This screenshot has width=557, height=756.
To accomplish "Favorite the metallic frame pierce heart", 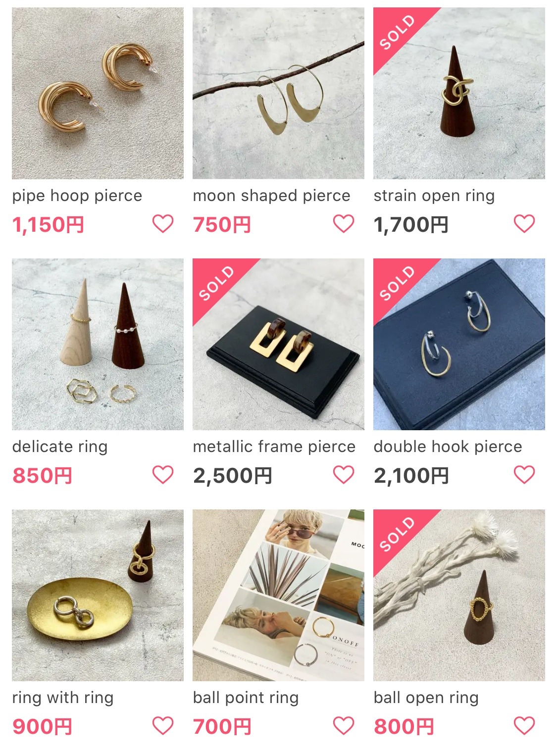I will [x=344, y=475].
